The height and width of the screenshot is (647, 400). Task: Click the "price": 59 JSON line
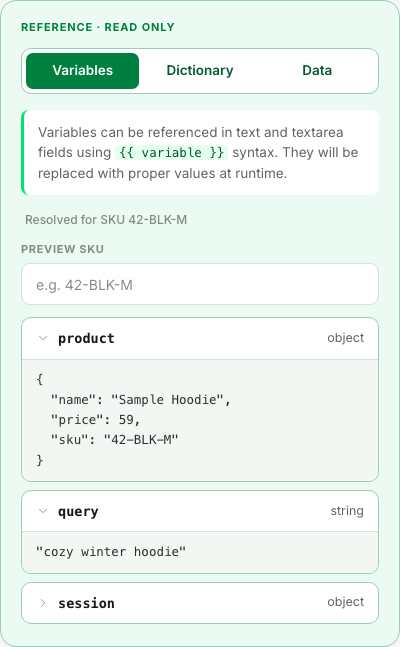coord(96,420)
